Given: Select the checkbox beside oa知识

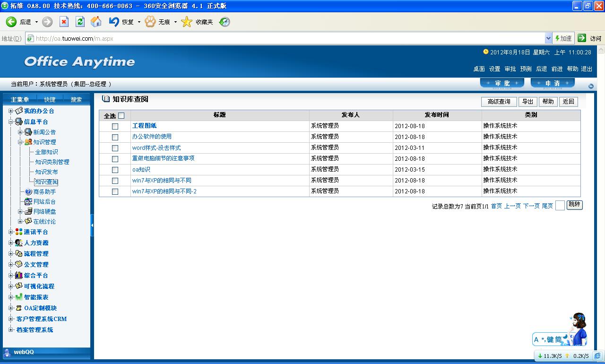Looking at the screenshot, I should (115, 170).
